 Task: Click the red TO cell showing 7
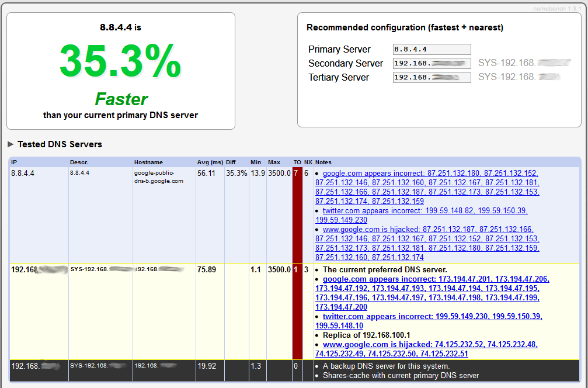297,174
